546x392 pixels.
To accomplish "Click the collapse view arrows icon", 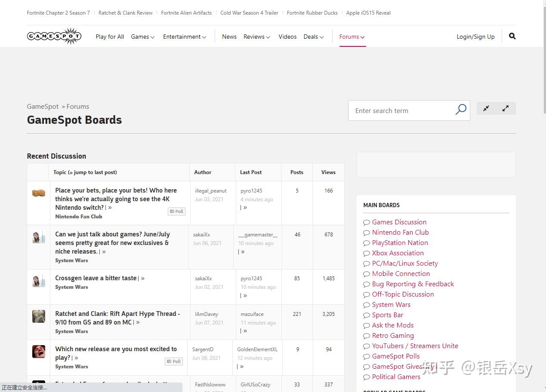I will click(486, 108).
